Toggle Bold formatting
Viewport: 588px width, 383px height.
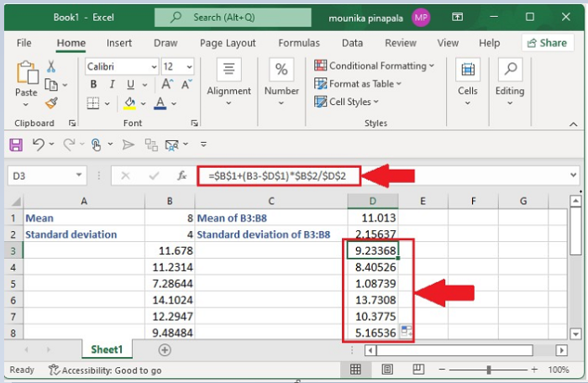[x=93, y=84]
